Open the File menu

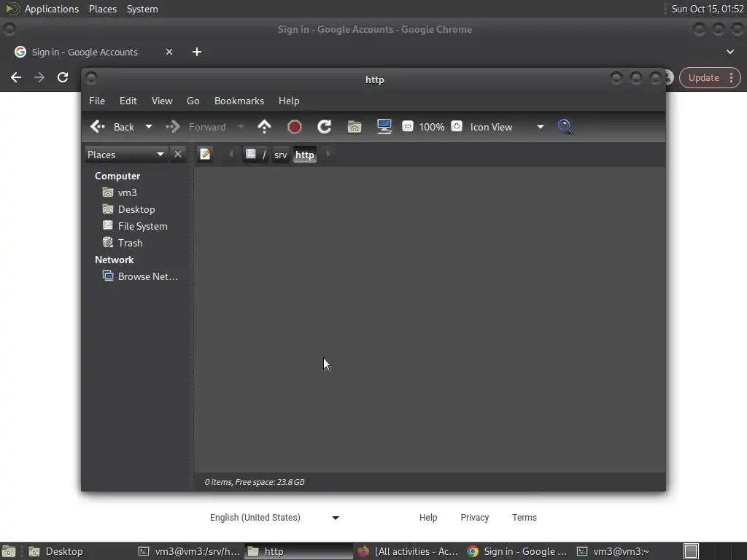pos(97,101)
